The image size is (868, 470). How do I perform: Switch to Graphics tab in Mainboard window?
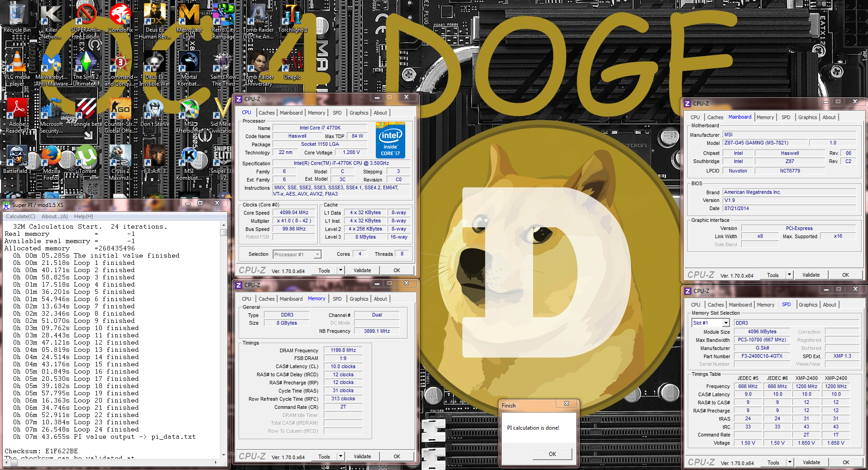(x=808, y=117)
